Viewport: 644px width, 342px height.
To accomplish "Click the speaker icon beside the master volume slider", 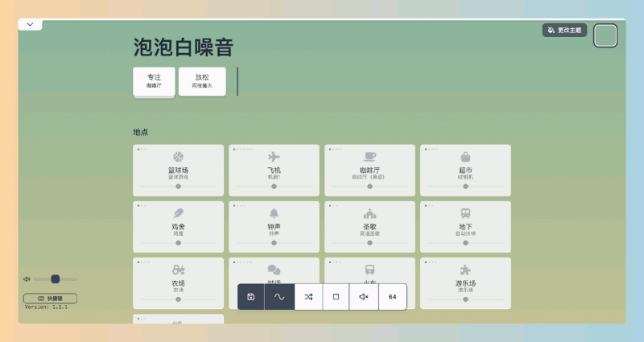I will tap(27, 279).
